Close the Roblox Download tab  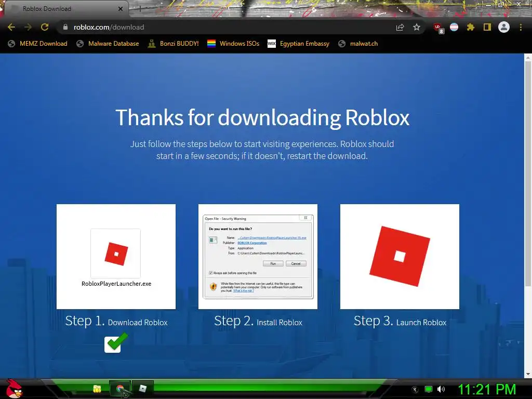click(x=121, y=9)
